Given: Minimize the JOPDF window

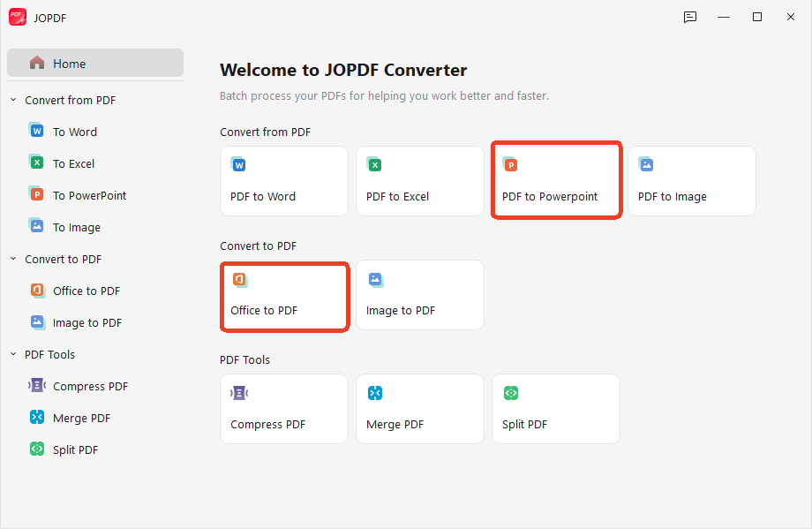Looking at the screenshot, I should coord(724,17).
